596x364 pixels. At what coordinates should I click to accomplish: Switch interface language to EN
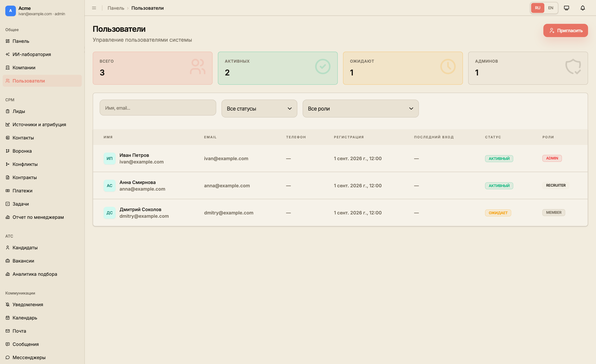click(x=551, y=8)
